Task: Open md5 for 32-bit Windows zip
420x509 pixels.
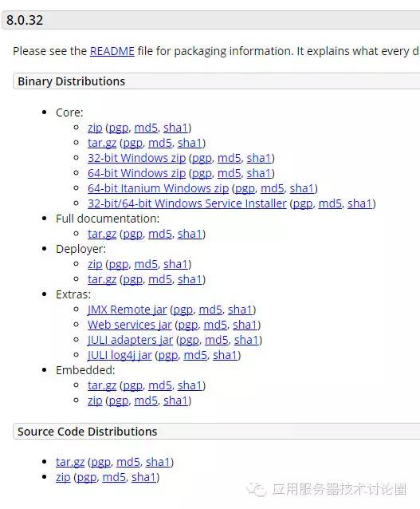Action: 230,158
